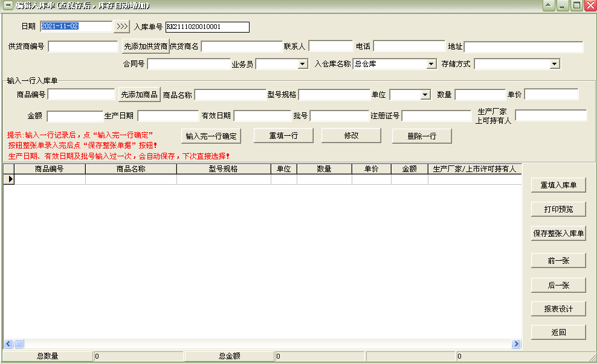Click the 供货商名 input field

242,46
